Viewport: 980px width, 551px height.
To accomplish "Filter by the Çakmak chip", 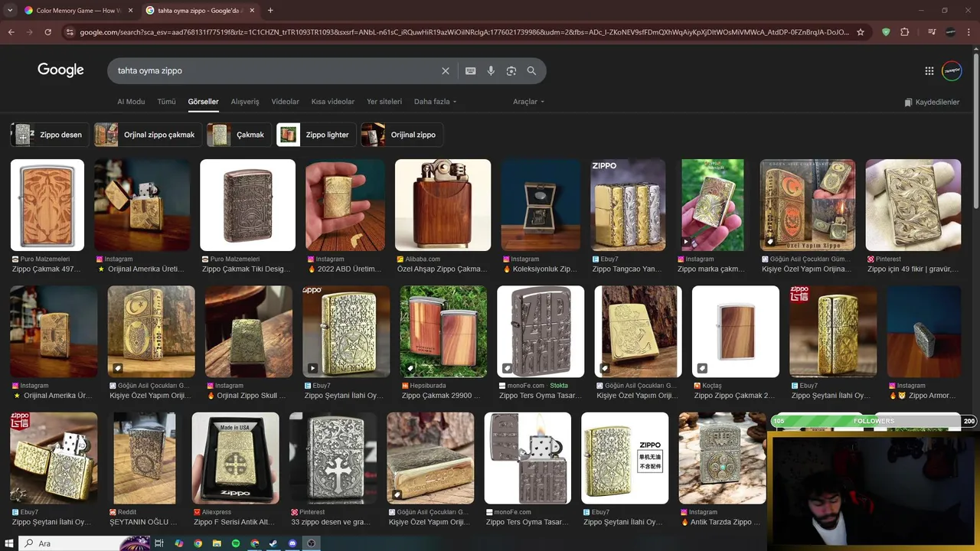I will pyautogui.click(x=239, y=135).
